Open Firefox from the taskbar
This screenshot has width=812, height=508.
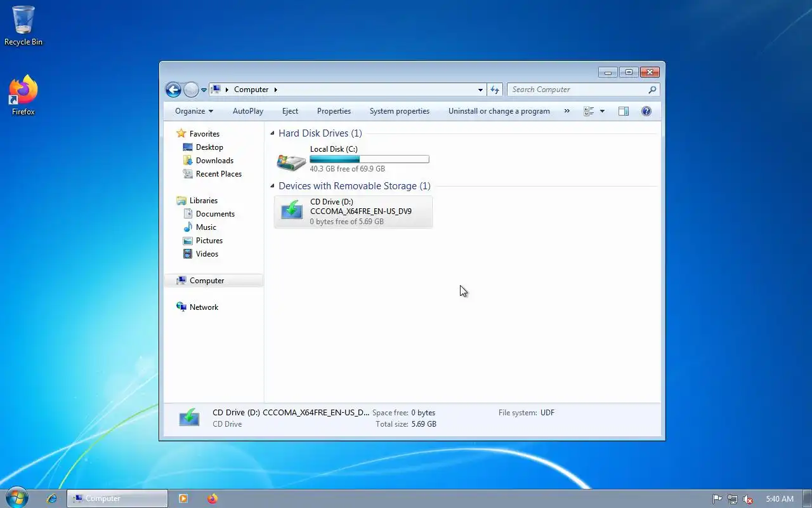tap(213, 498)
